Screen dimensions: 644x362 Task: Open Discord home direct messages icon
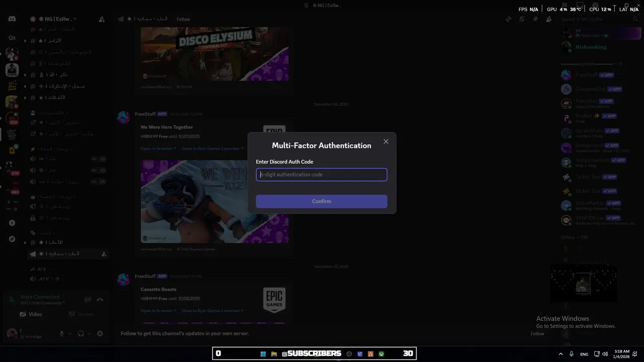[x=12, y=19]
